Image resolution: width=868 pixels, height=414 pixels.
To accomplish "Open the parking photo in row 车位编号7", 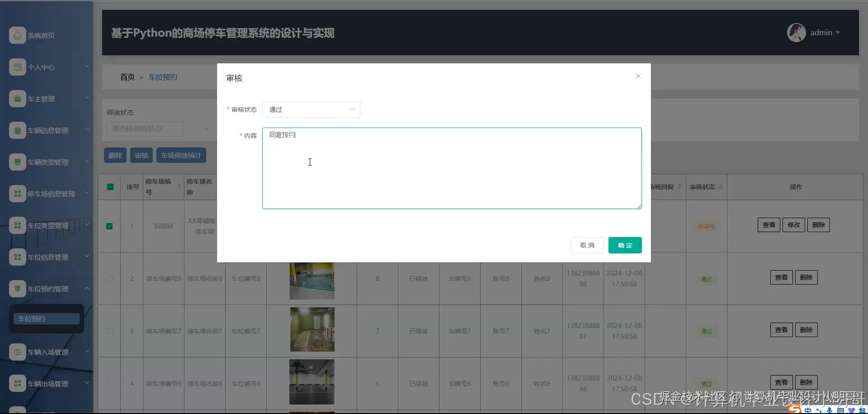I will pyautogui.click(x=312, y=330).
